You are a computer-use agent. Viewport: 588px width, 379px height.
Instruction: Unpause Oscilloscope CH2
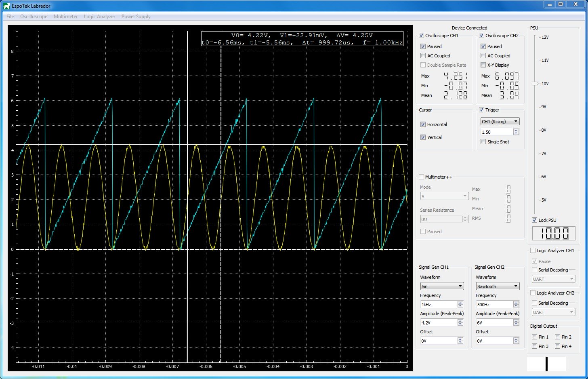[483, 46]
